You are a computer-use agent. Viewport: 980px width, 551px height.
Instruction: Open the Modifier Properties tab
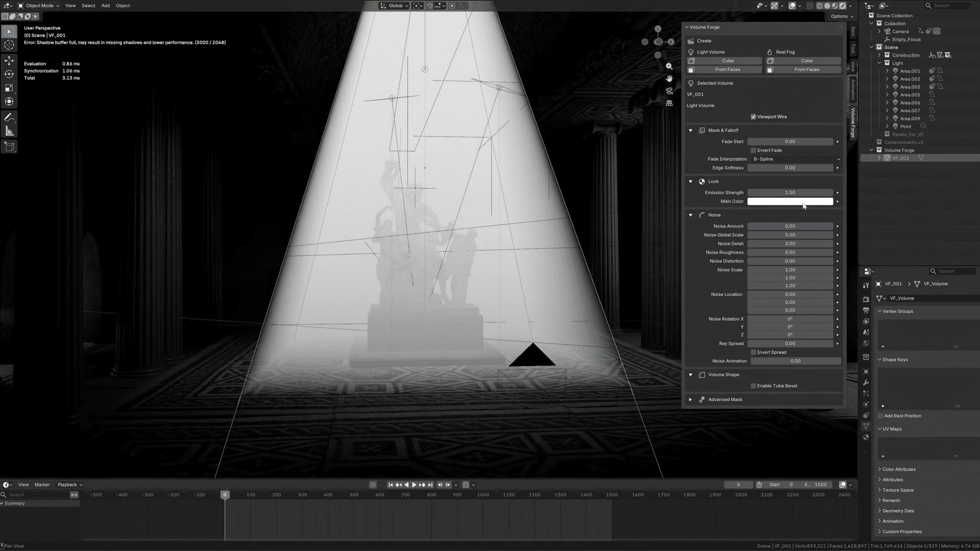[x=866, y=383]
